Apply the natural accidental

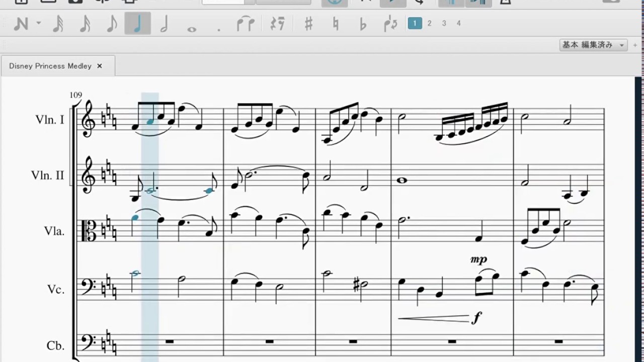pos(336,24)
